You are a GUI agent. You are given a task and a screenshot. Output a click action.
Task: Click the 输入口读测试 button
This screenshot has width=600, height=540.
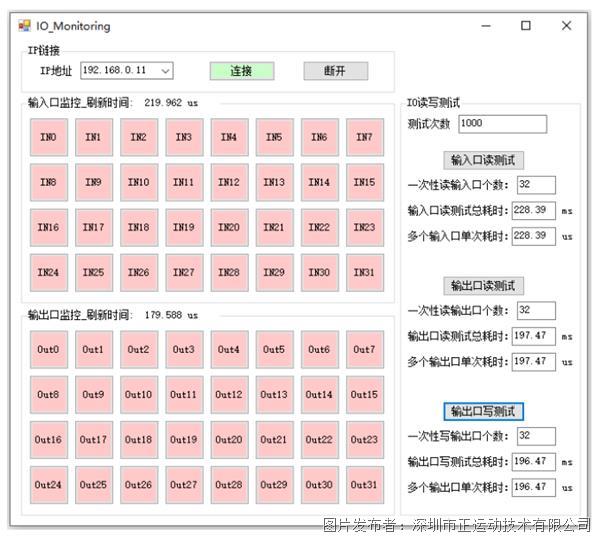483,160
